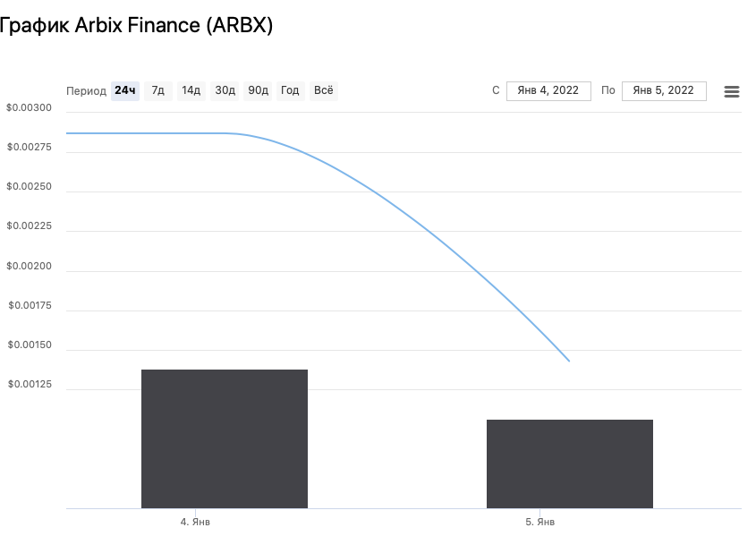756x536 pixels.
Task: Click the $0.00200 y-axis gridline label
Action: [30, 267]
